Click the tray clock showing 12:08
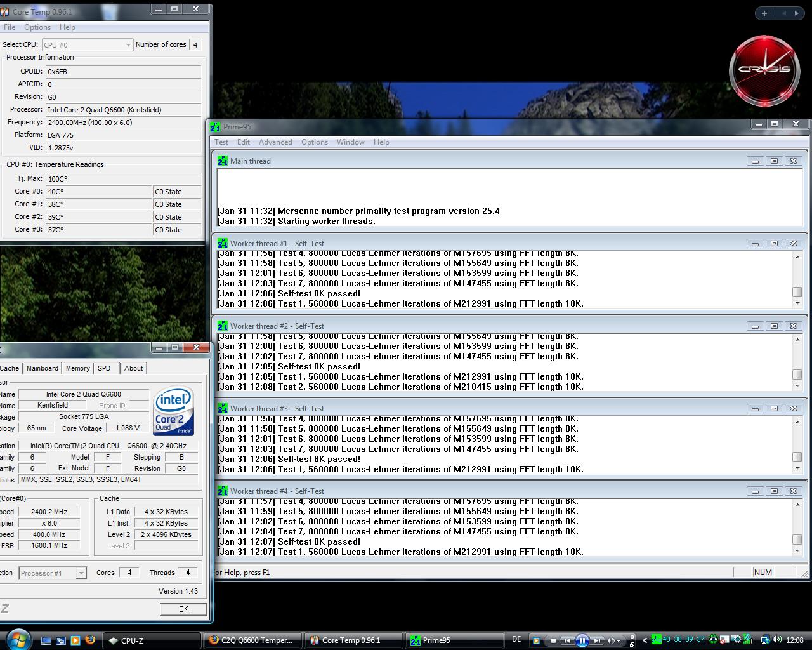 tap(794, 640)
